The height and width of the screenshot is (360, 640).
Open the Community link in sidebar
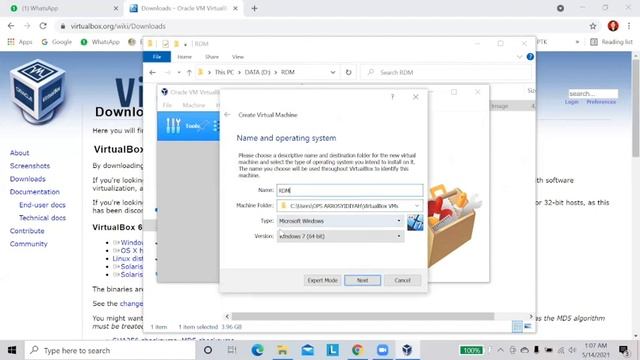click(x=29, y=244)
